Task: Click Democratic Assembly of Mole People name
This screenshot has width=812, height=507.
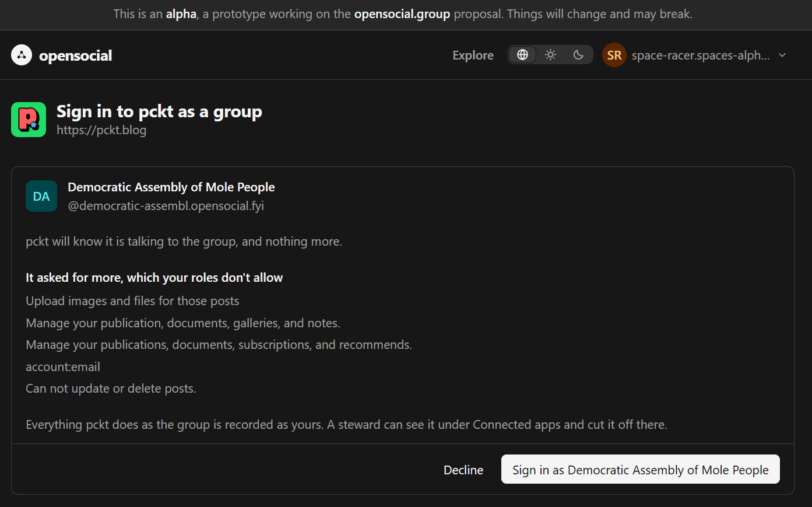Action: click(171, 187)
